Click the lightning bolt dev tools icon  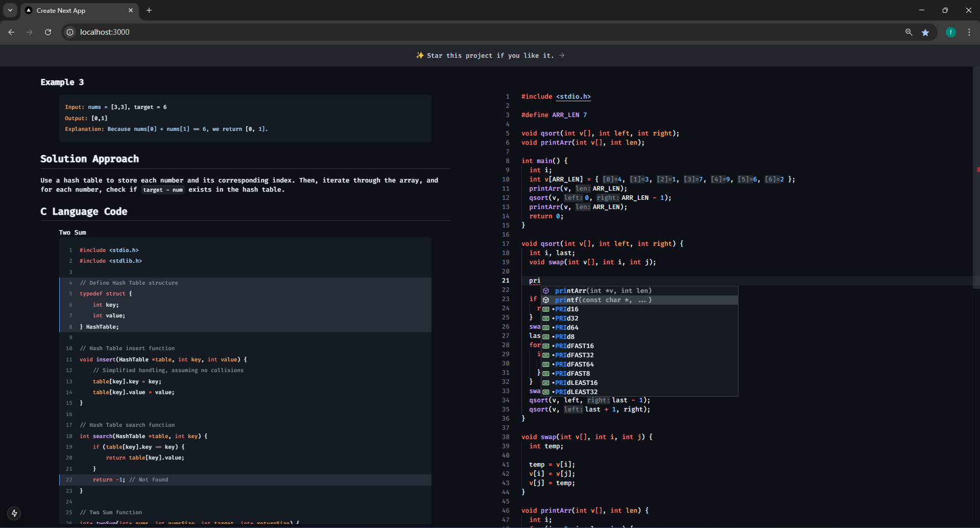14,513
